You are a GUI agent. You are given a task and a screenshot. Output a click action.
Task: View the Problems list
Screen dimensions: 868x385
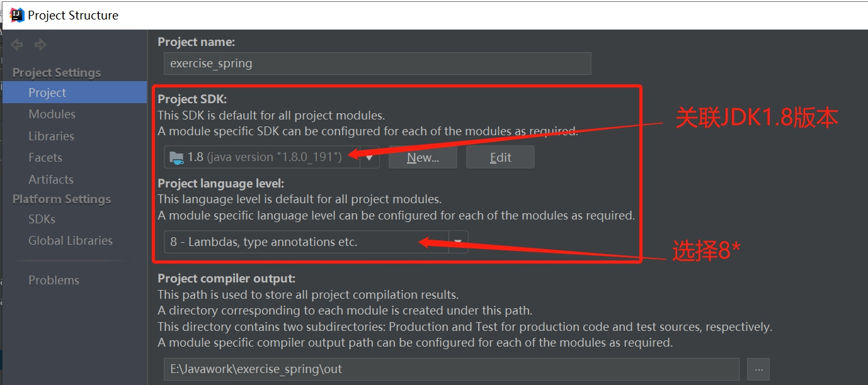[x=54, y=280]
